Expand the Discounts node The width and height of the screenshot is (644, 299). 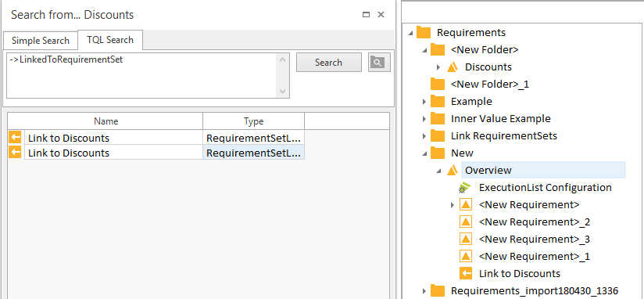438,67
